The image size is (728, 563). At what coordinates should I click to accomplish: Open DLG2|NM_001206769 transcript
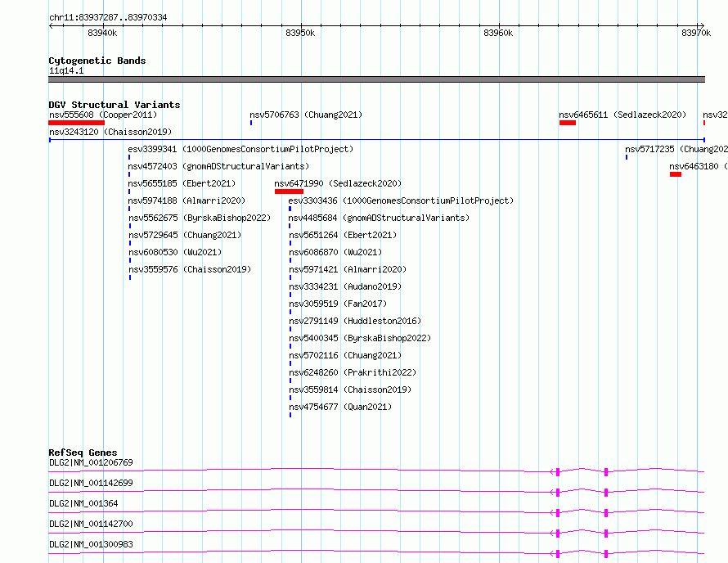pyautogui.click(x=91, y=462)
